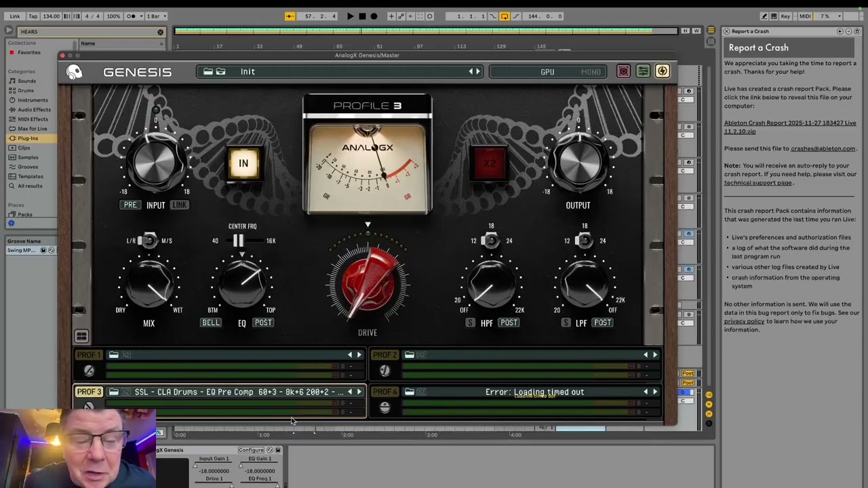Toggle the yellow power bolt icon
The height and width of the screenshot is (488, 868).
(663, 71)
